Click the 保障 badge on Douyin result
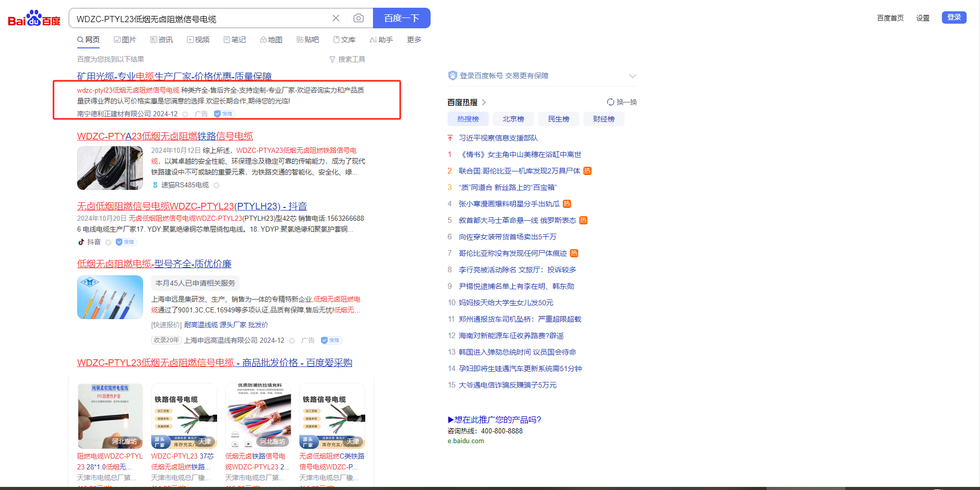980x490 pixels. coord(126,242)
